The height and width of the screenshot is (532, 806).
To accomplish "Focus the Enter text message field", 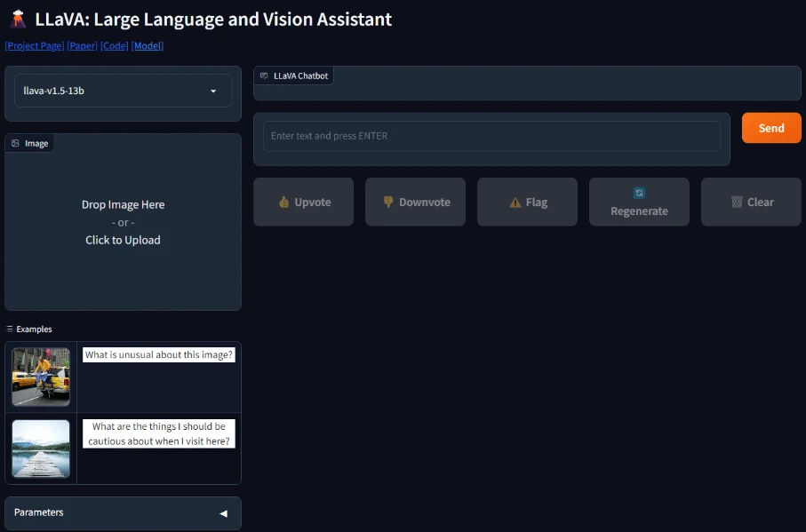I will pos(491,137).
